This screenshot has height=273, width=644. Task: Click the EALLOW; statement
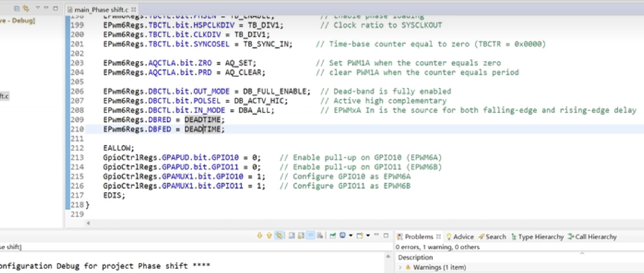(x=119, y=148)
